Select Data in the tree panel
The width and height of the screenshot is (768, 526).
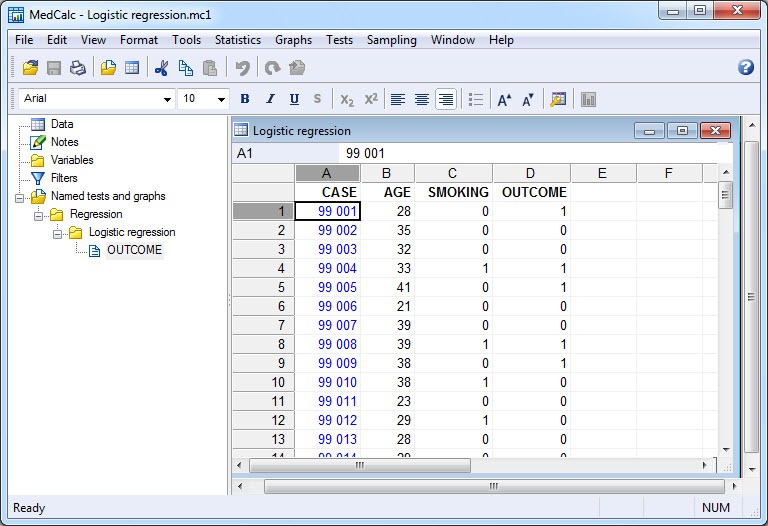pyautogui.click(x=62, y=124)
